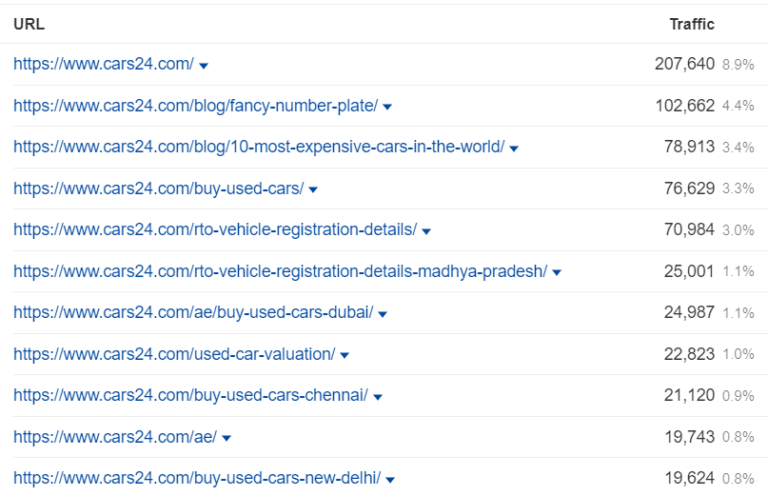Open dropdown for 10-most-expensive-cars URL
768x496 pixels.
coord(514,148)
